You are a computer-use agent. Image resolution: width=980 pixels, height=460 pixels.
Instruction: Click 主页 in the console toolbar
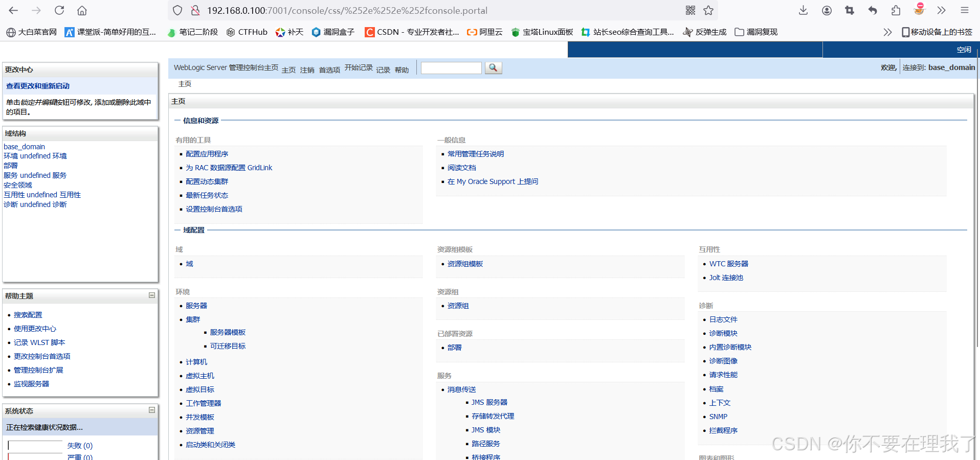pos(288,70)
